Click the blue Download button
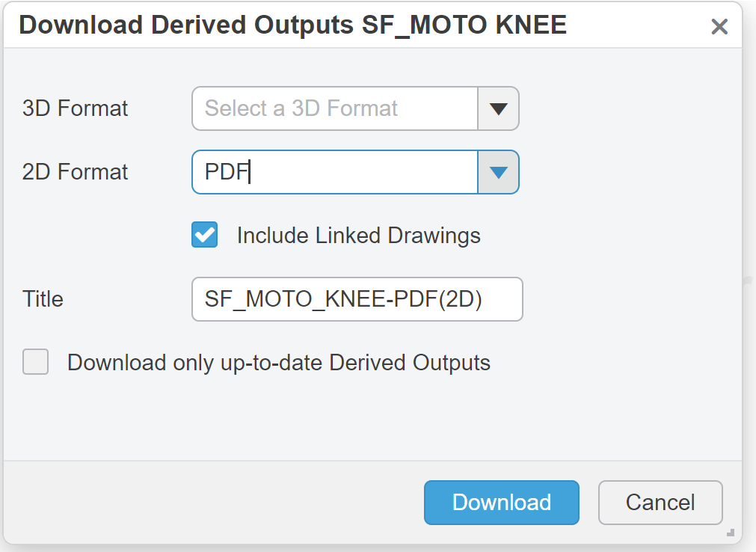The width and height of the screenshot is (756, 552). 502,503
